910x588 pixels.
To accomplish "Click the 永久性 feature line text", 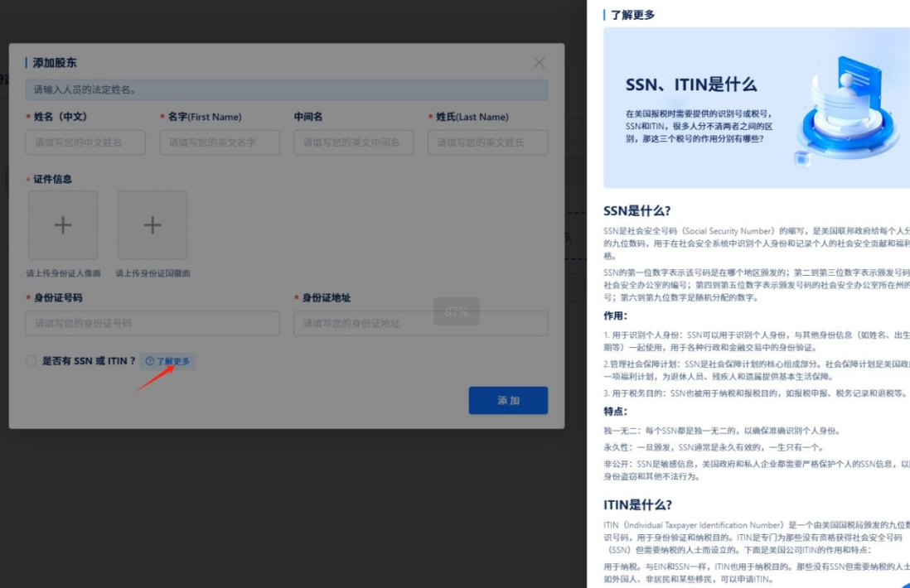I will 714,447.
